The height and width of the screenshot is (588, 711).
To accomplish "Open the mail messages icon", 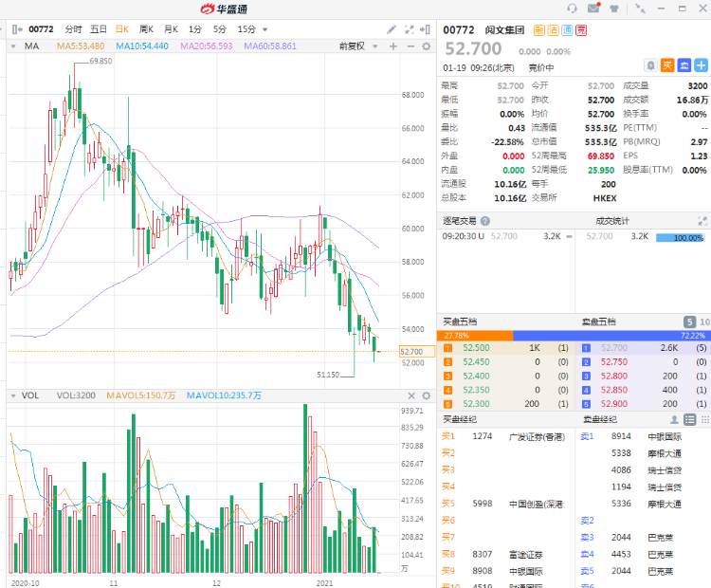I will click(x=593, y=9).
